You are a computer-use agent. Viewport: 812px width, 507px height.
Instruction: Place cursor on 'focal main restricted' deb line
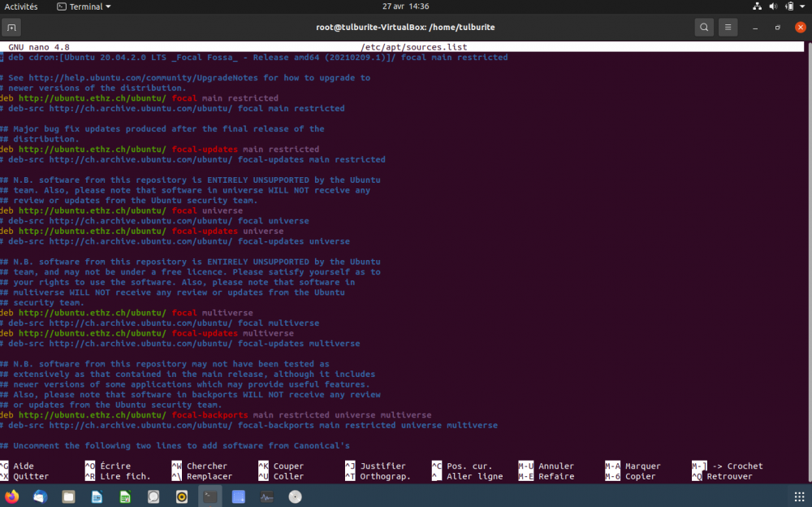(140, 98)
